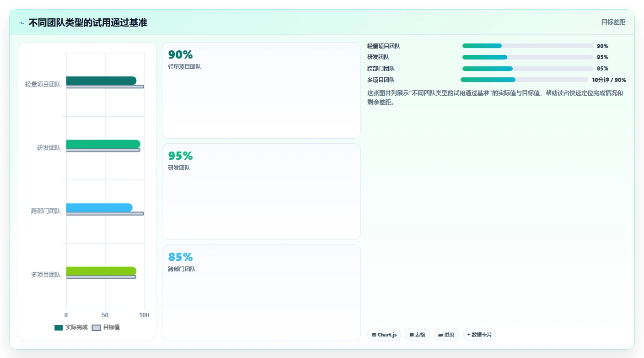Click the lightning icon beside the title
Viewport: 644px width, 358px height.
click(21, 23)
